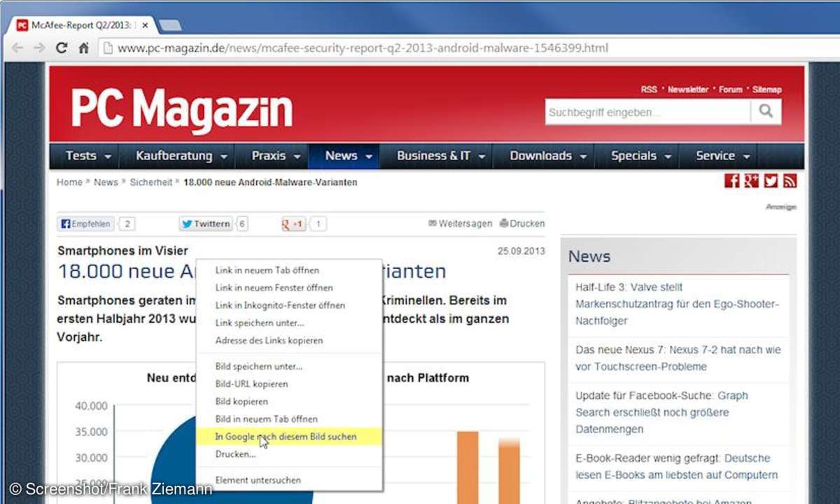The width and height of the screenshot is (840, 504).
Task: Open the browser home page icon
Action: [83, 48]
